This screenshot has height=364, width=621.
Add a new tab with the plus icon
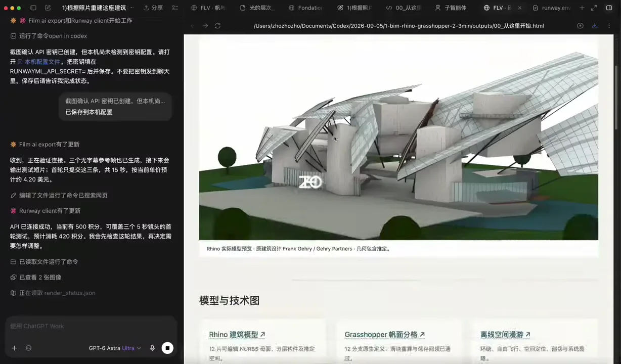[x=582, y=8]
